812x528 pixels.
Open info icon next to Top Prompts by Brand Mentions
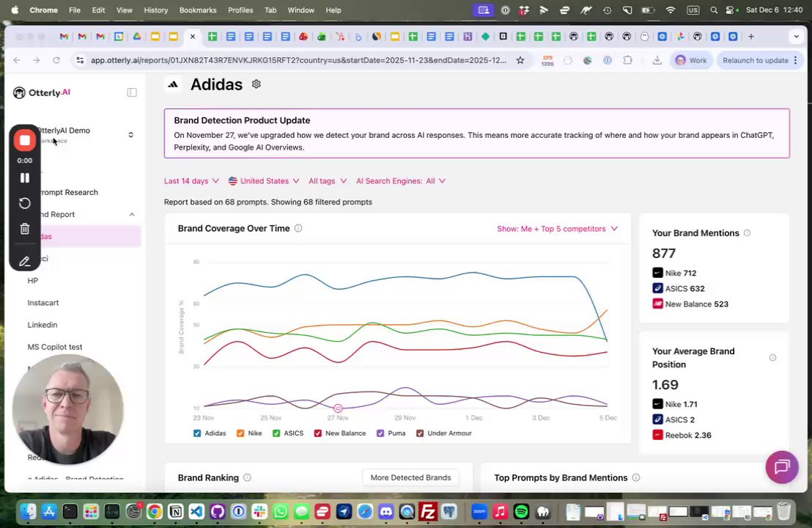(636, 477)
